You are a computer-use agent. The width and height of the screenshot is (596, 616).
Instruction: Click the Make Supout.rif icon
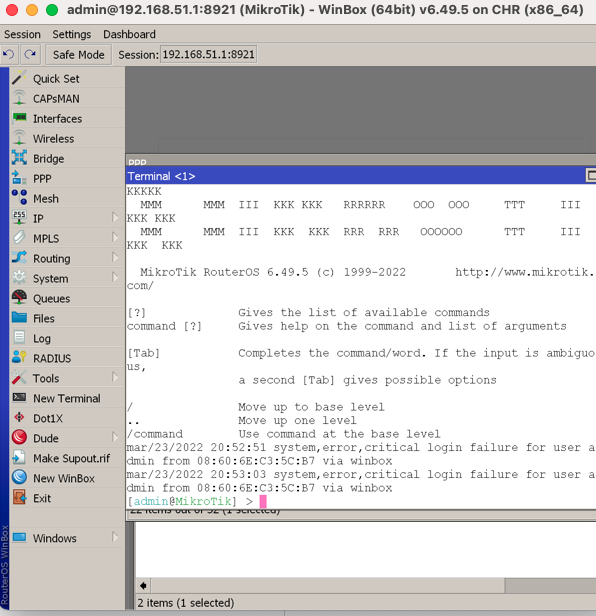[x=19, y=458]
